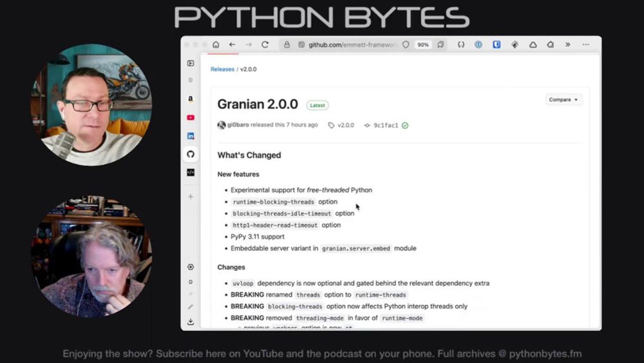Screen dimensions: 644x363
Task: Open the code bracket sidebar tab
Action: (x=191, y=172)
